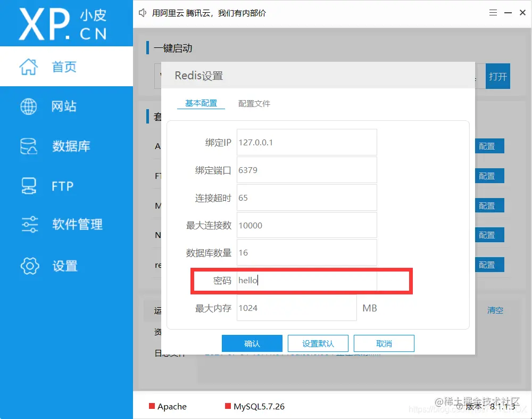The height and width of the screenshot is (419, 532).
Task: Click the MySQL5.7.26 status bar item
Action: click(x=259, y=406)
